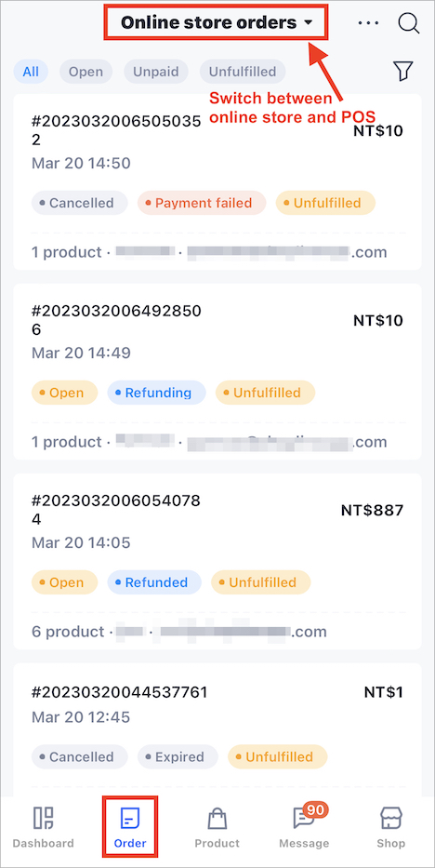435x868 pixels.
Task: Open the order filter funnel icon
Action: [403, 72]
